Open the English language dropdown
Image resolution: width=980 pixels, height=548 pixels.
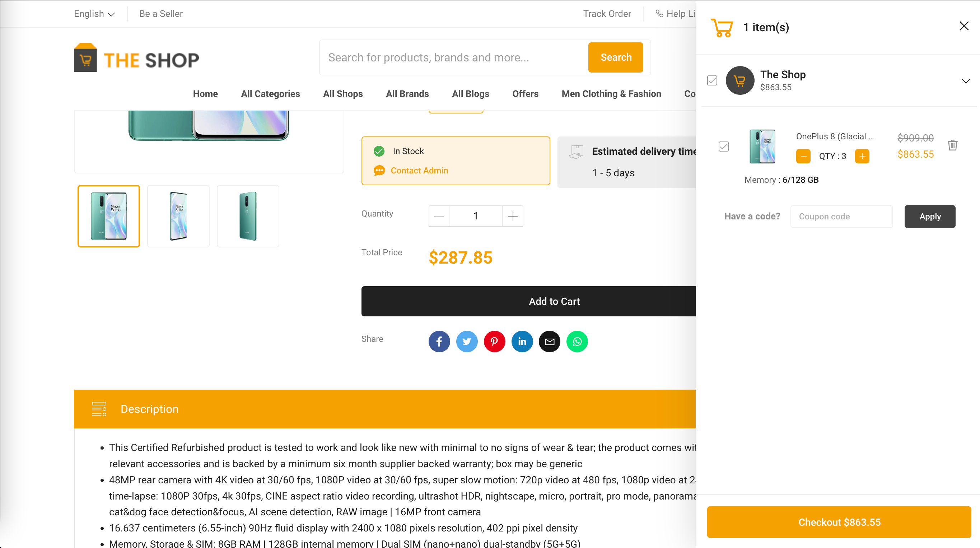[x=94, y=14]
